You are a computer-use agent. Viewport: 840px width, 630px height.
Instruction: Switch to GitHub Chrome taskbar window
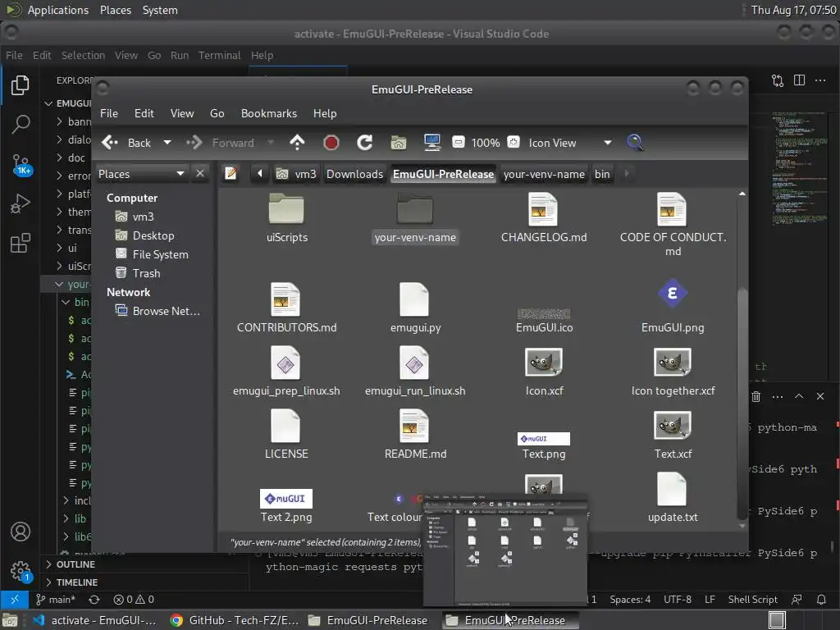pos(234,620)
